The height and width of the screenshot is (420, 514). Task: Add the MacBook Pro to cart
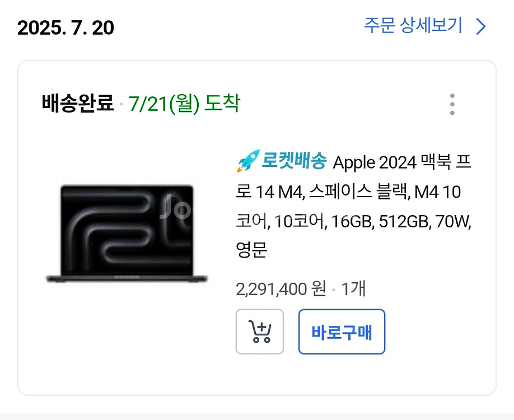pyautogui.click(x=260, y=332)
